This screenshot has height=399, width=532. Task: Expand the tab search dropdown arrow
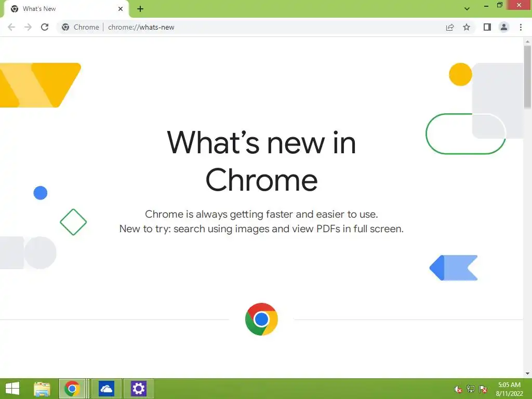point(467,9)
